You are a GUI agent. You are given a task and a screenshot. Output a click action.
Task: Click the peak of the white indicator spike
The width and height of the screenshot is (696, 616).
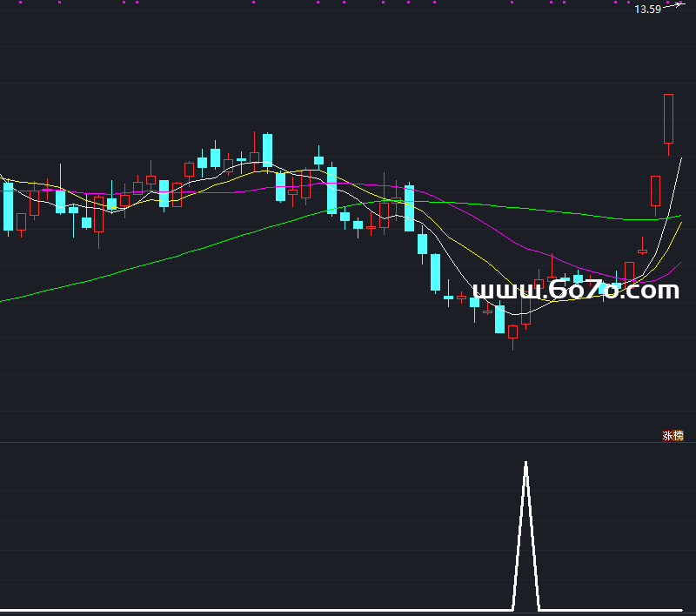526,464
